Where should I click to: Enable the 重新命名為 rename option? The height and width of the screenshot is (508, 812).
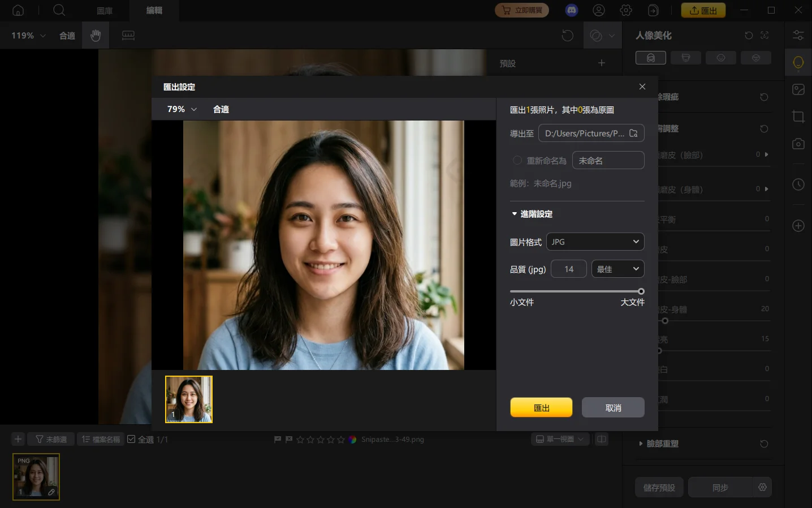[517, 160]
